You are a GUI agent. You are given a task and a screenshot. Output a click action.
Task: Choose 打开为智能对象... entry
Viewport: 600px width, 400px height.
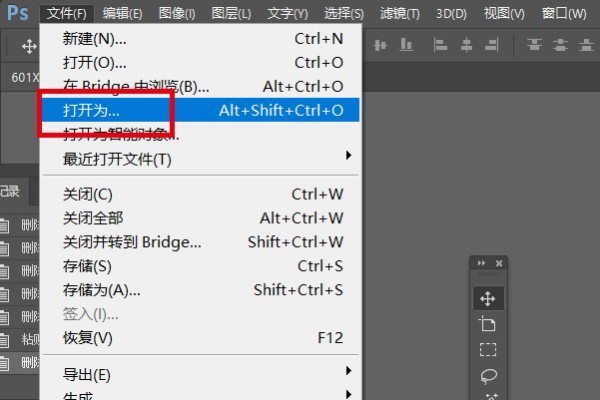click(x=201, y=134)
